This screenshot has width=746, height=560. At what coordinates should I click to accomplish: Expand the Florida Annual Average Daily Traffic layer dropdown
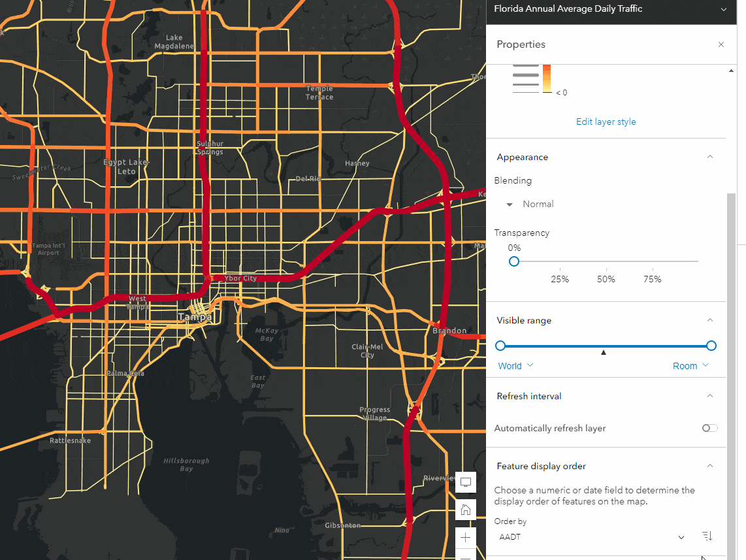[723, 9]
